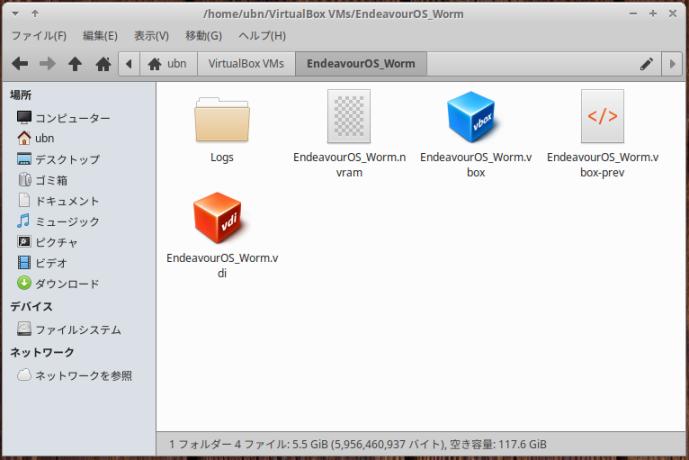Click the EndeavourOS_Worm.vbox-prev file name
The height and width of the screenshot is (460, 689).
[602, 165]
